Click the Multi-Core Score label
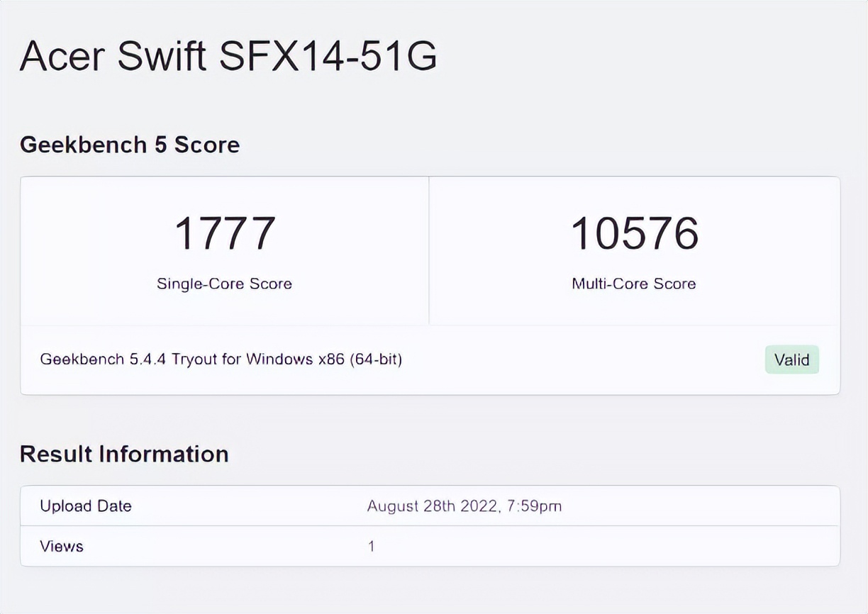The width and height of the screenshot is (868, 614). (634, 284)
